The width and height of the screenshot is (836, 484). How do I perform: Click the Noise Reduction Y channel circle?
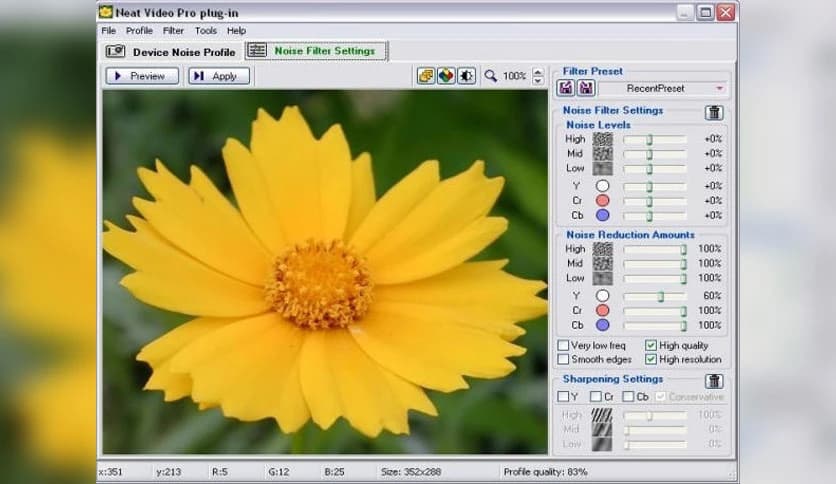coord(602,296)
